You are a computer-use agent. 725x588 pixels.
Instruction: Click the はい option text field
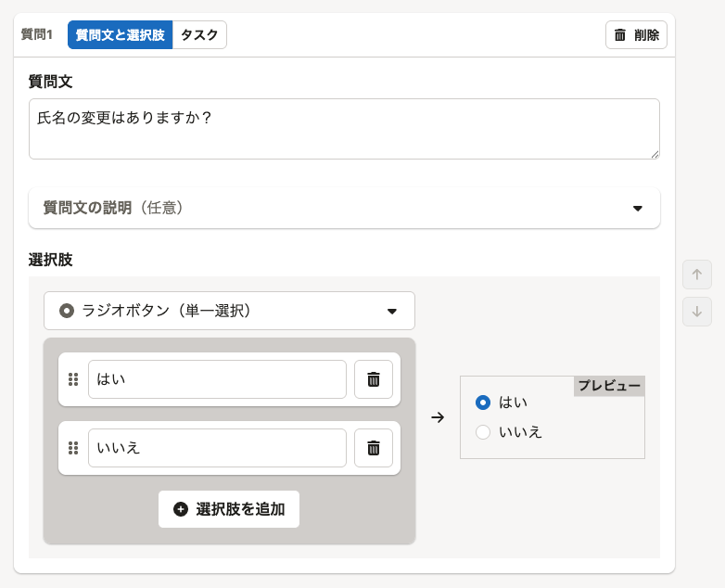[x=217, y=379]
